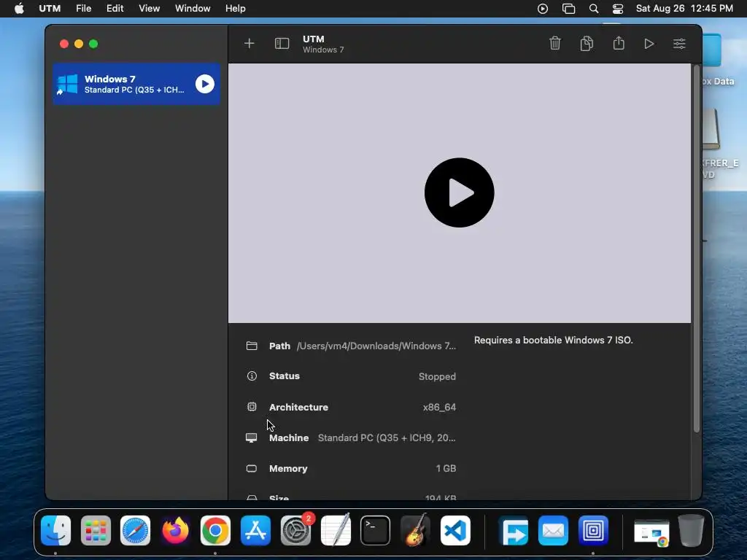This screenshot has height=560, width=747.
Task: Click the folder icon beside Path
Action: pos(252,346)
